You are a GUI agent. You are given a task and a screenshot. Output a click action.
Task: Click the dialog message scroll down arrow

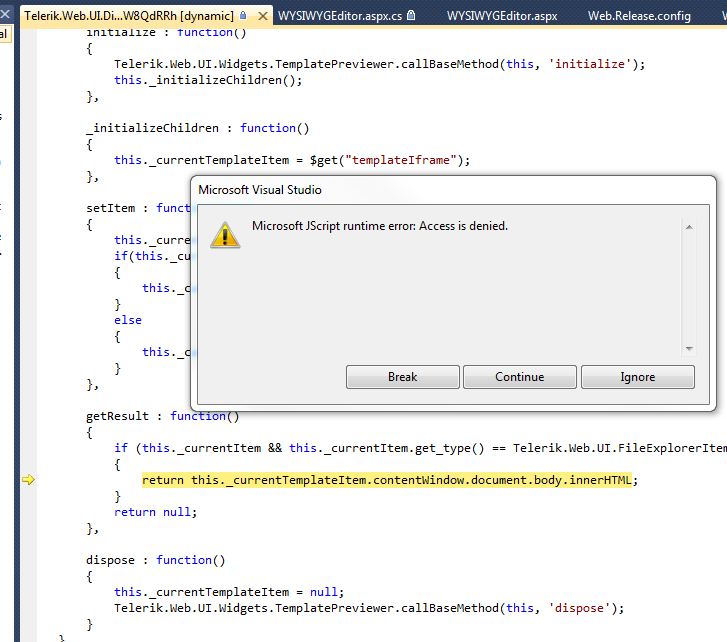689,349
